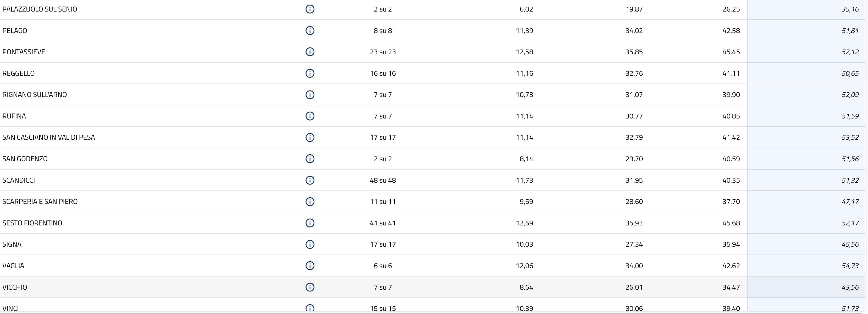This screenshot has height=314, width=868.
Task: Select the SCANDICCI municipality name
Action: point(19,180)
